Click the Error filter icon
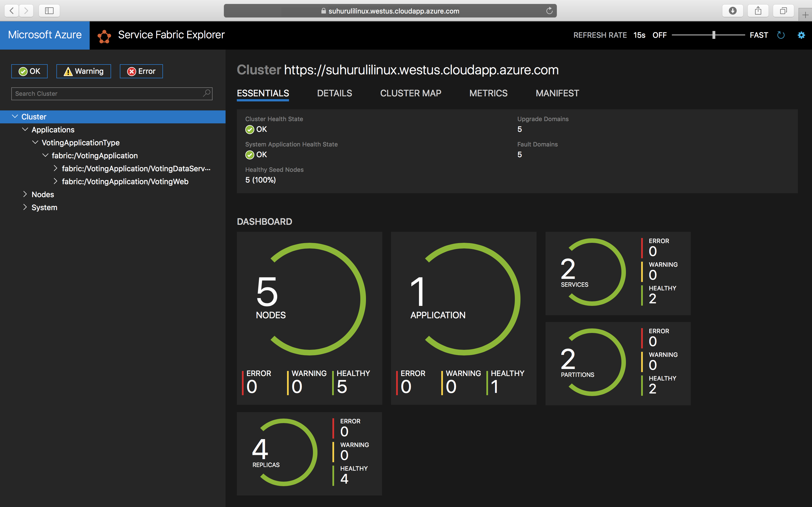The width and height of the screenshot is (812, 507). point(142,71)
